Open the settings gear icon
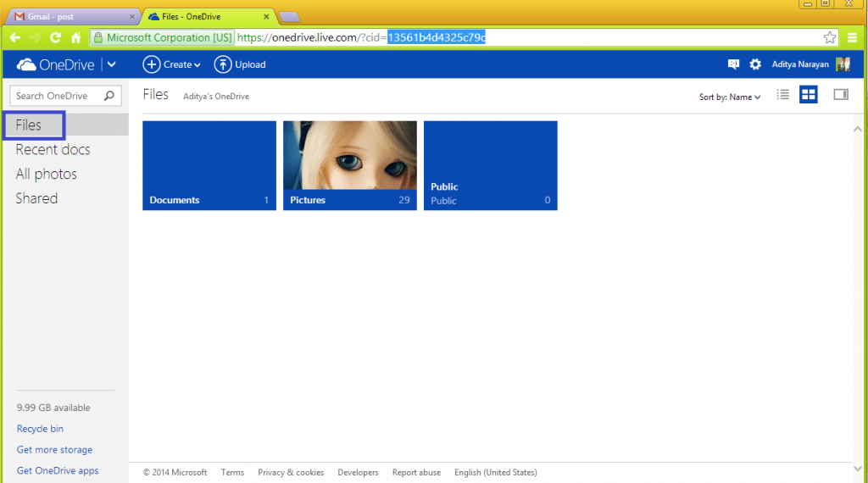Viewport: 868px width, 483px height. click(755, 64)
